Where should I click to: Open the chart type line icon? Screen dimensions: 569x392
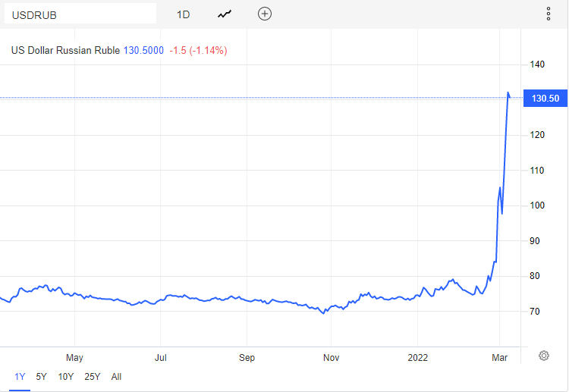tap(225, 14)
